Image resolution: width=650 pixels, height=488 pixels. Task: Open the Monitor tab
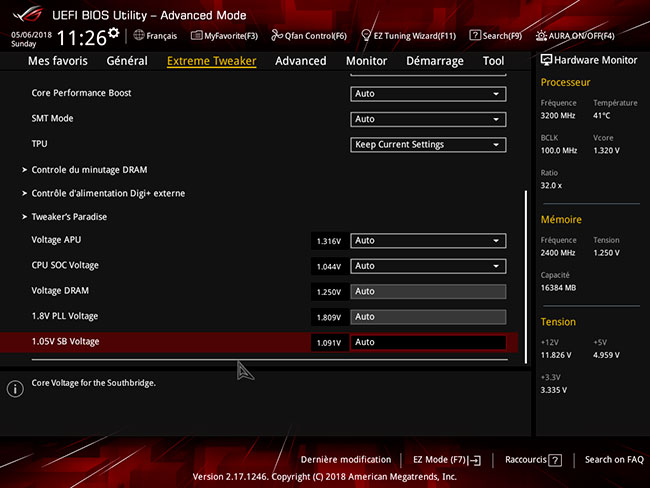(366, 61)
